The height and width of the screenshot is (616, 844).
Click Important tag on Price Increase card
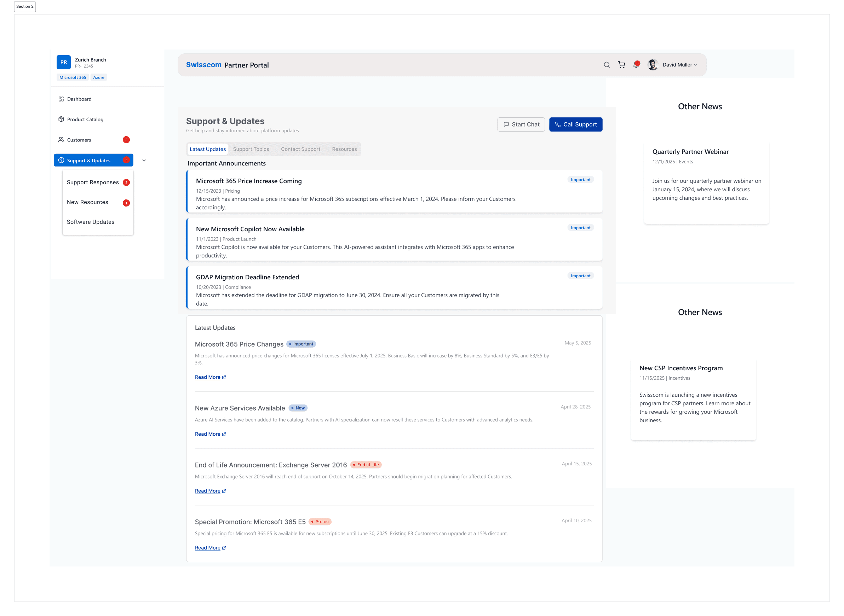pyautogui.click(x=580, y=180)
